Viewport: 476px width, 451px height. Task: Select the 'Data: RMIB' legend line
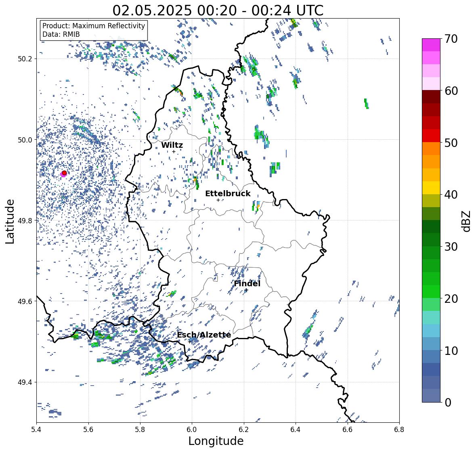pos(61,34)
